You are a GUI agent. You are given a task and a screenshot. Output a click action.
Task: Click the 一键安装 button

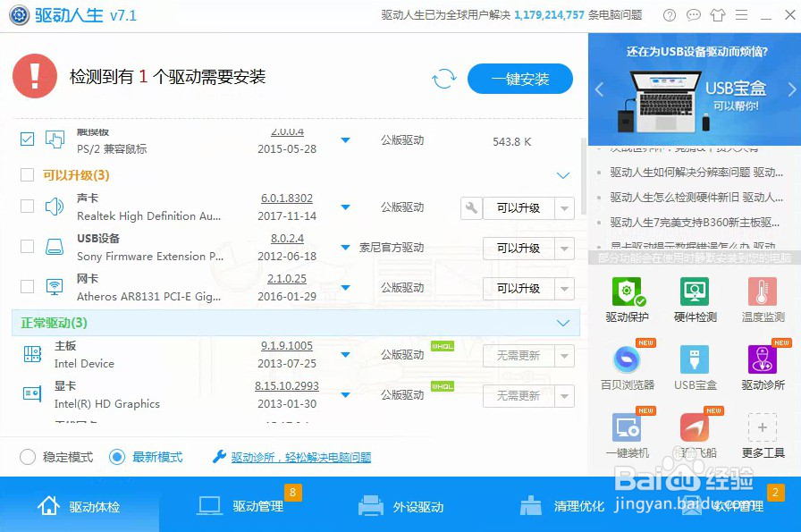pos(520,79)
